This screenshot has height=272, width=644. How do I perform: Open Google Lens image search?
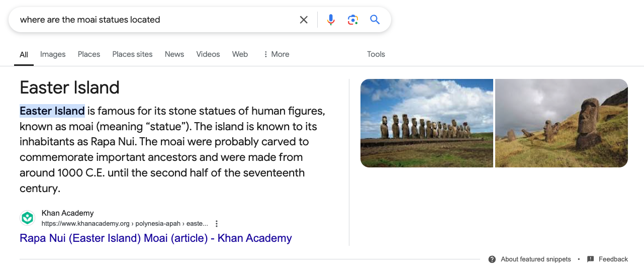coord(353,20)
